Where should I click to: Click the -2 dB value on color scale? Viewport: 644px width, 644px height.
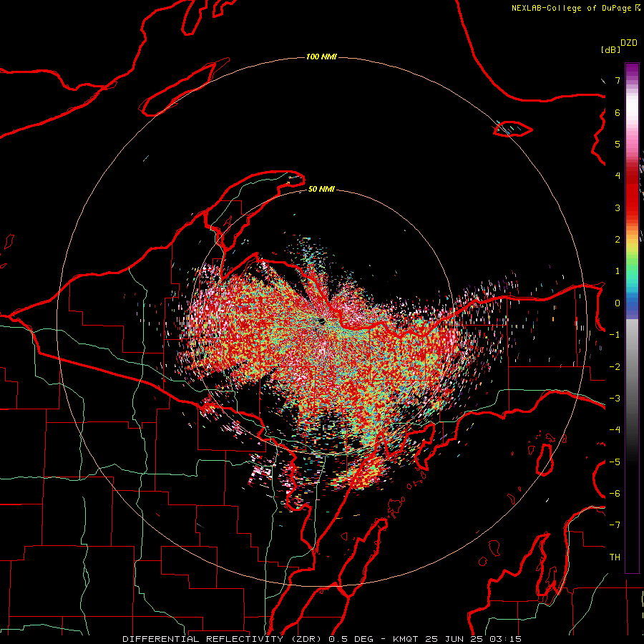tap(615, 367)
